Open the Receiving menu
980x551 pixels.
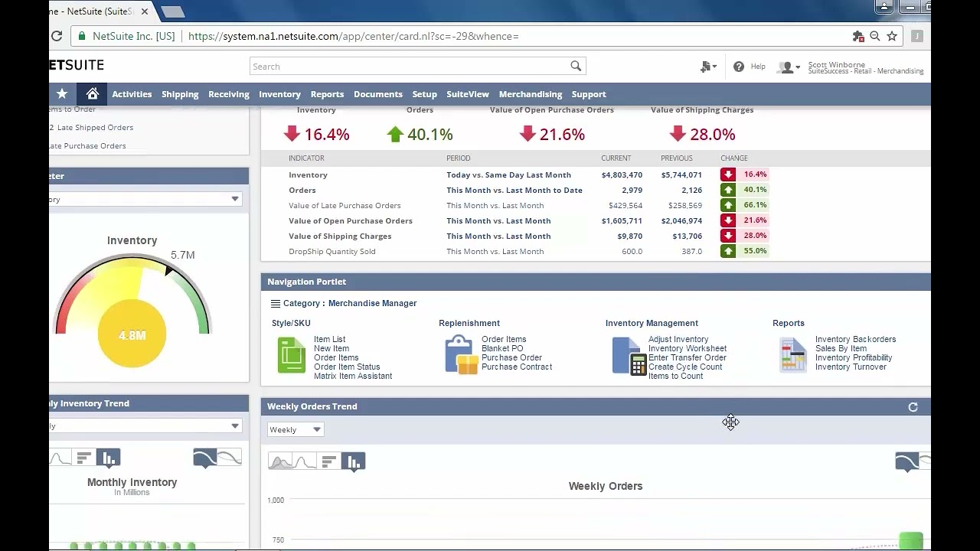point(229,94)
